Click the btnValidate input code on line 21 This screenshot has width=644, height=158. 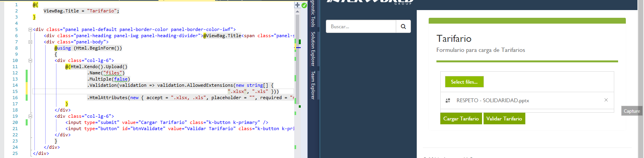click(180, 129)
